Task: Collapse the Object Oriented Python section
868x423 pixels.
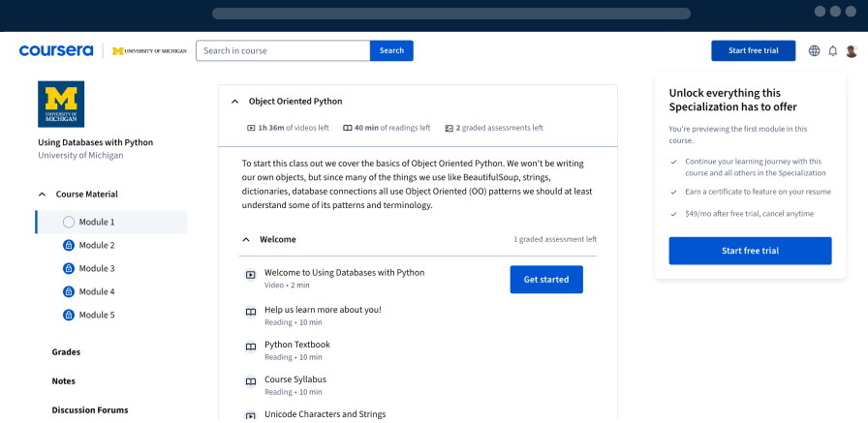Action: [234, 101]
